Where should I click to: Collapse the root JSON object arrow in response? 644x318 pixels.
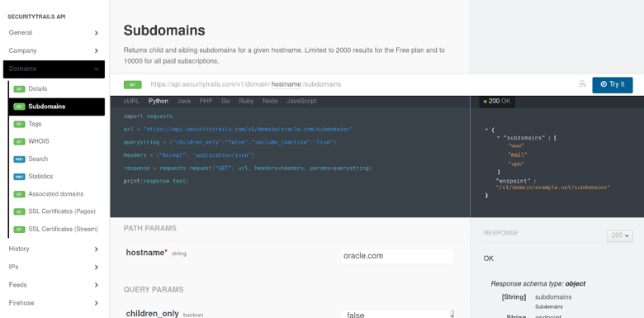pos(486,130)
